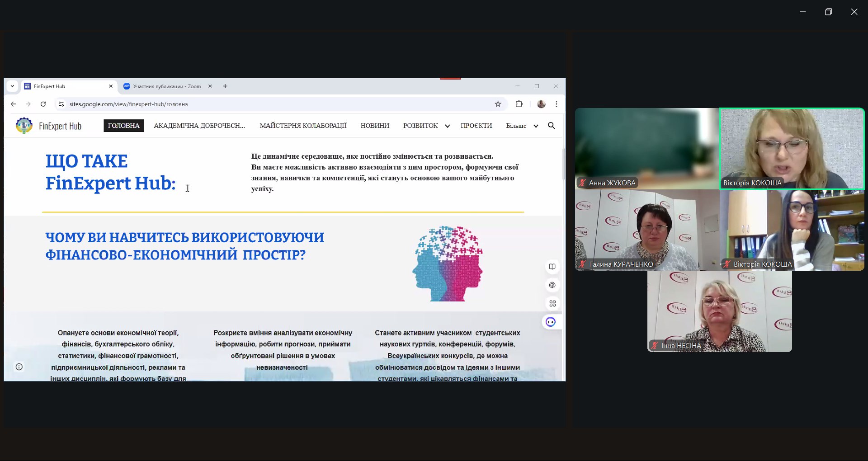Open Chrome's tab search dropdown arrow
The height and width of the screenshot is (461, 868).
(x=13, y=86)
